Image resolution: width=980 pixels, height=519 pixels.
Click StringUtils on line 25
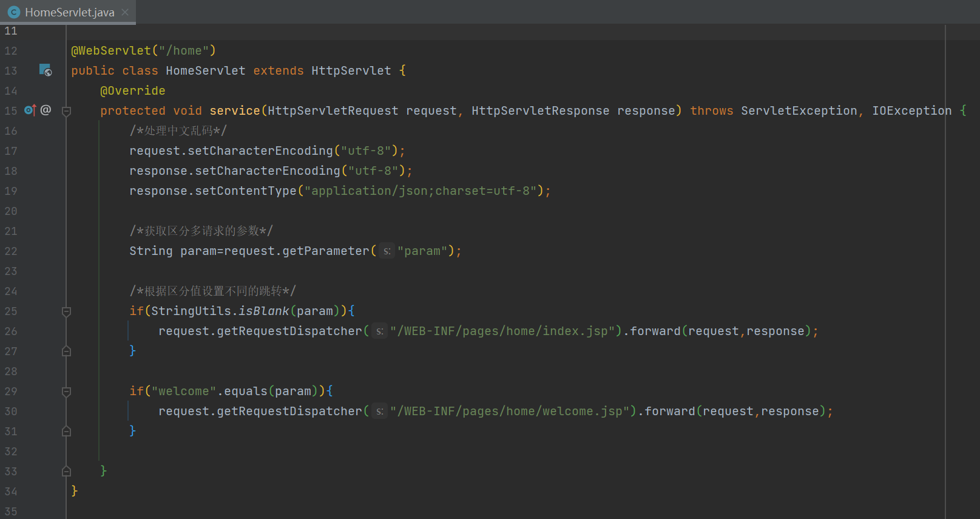[x=191, y=311]
